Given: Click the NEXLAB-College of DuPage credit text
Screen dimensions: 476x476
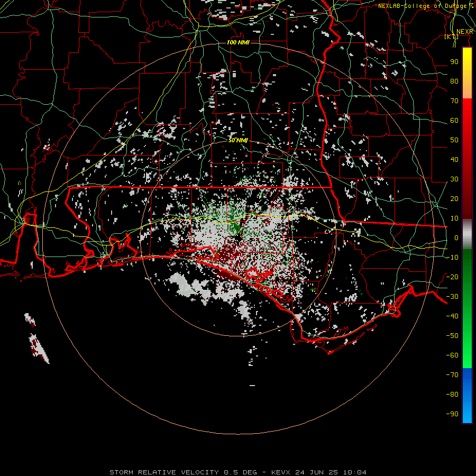Looking at the screenshot, I should (x=425, y=6).
